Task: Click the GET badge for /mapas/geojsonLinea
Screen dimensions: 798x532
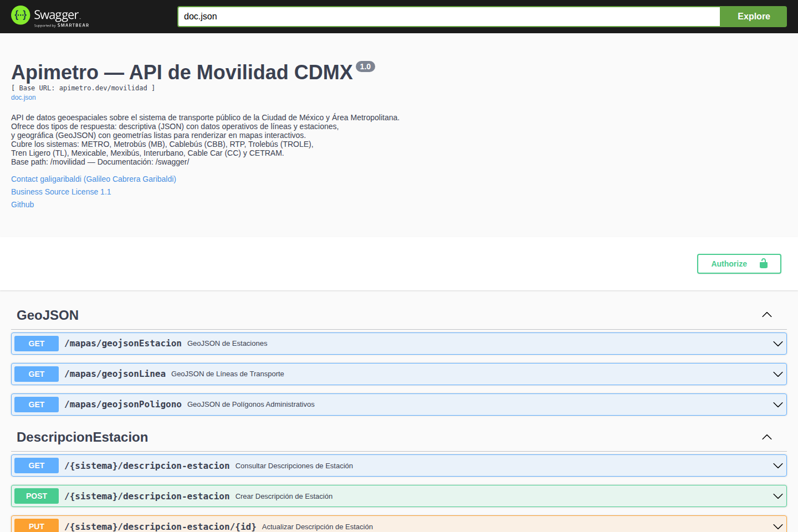Action: (x=37, y=374)
